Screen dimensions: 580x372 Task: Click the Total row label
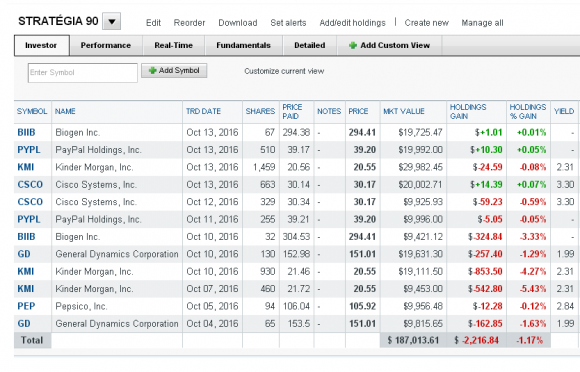click(32, 340)
